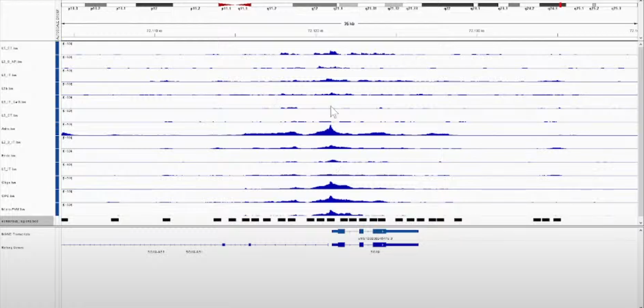Click the tallest peak in Astro.bw track
644x308 pixels.
(x=330, y=128)
